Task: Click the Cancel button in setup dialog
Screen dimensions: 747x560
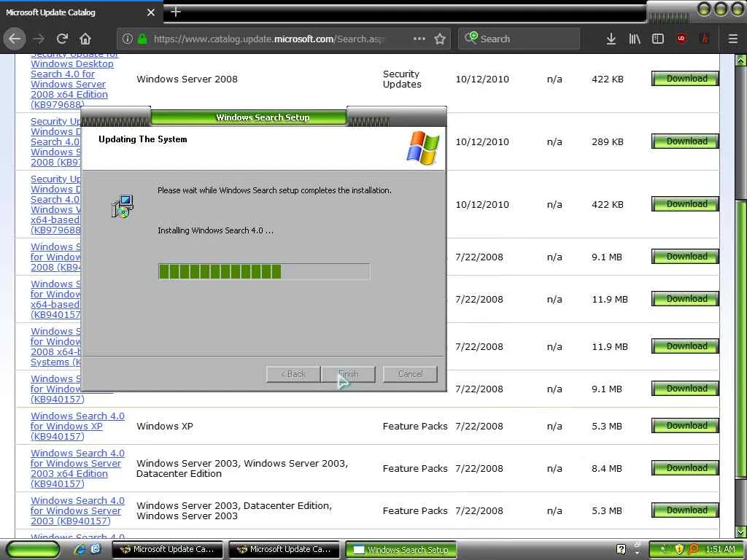Action: 410,374
